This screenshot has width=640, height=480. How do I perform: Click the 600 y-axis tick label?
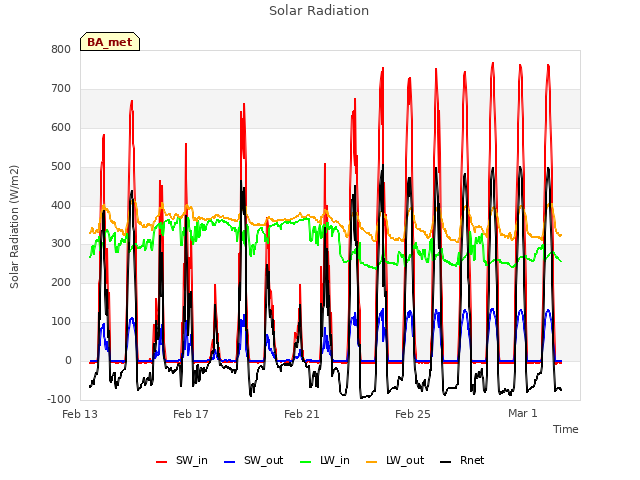point(61,127)
